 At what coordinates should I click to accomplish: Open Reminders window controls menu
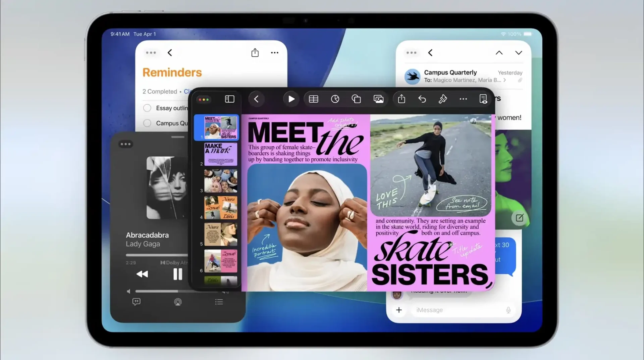151,53
